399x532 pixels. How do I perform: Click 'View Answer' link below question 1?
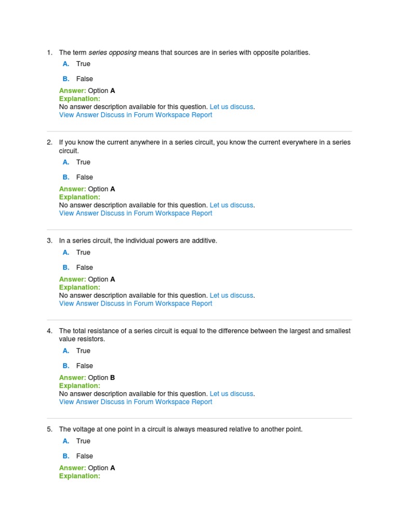tap(75, 115)
